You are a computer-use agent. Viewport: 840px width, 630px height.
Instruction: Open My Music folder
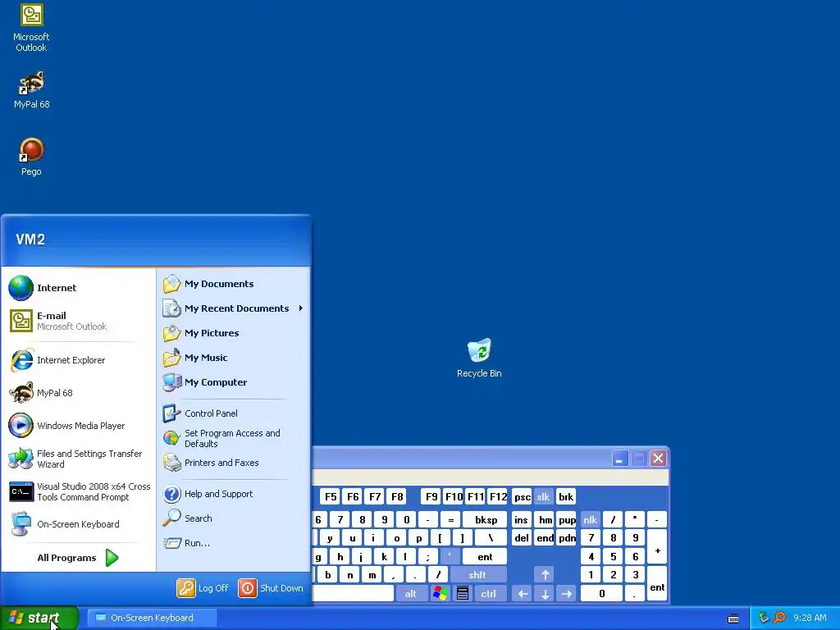[233, 358]
